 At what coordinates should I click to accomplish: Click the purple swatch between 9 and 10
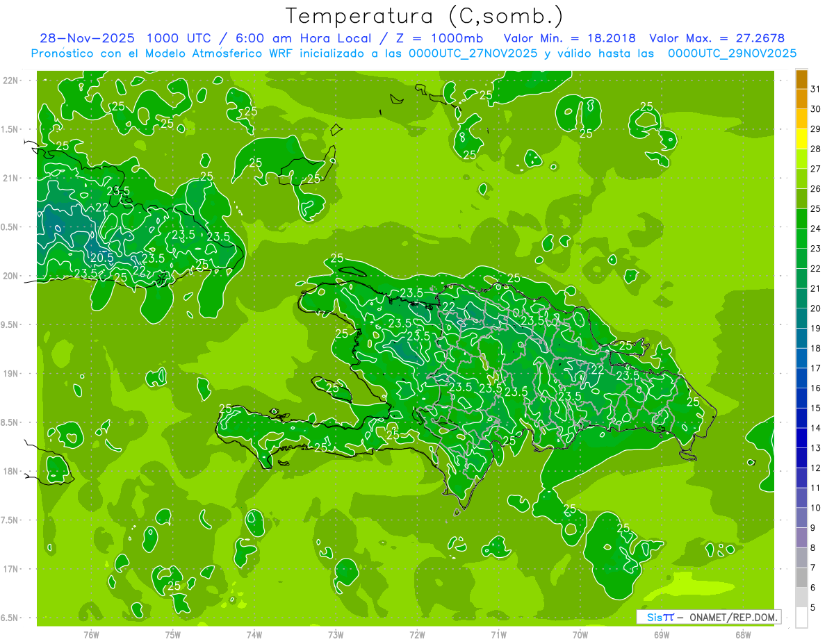pos(801,518)
